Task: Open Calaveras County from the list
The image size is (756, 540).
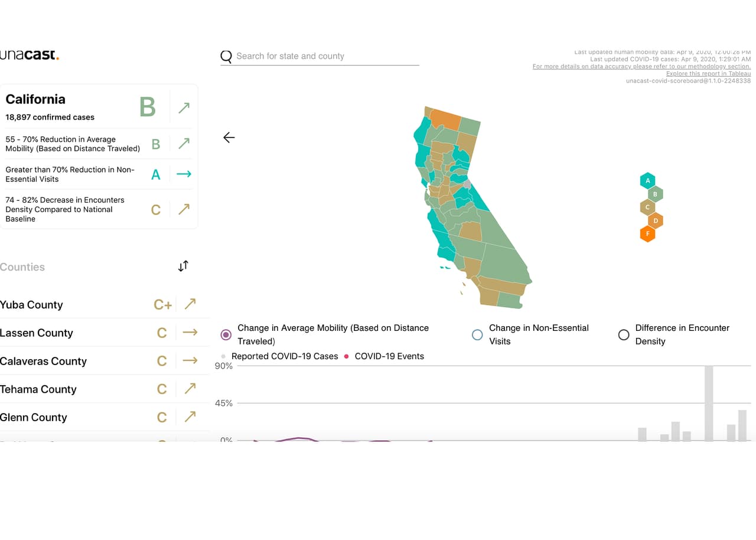Action: click(44, 362)
